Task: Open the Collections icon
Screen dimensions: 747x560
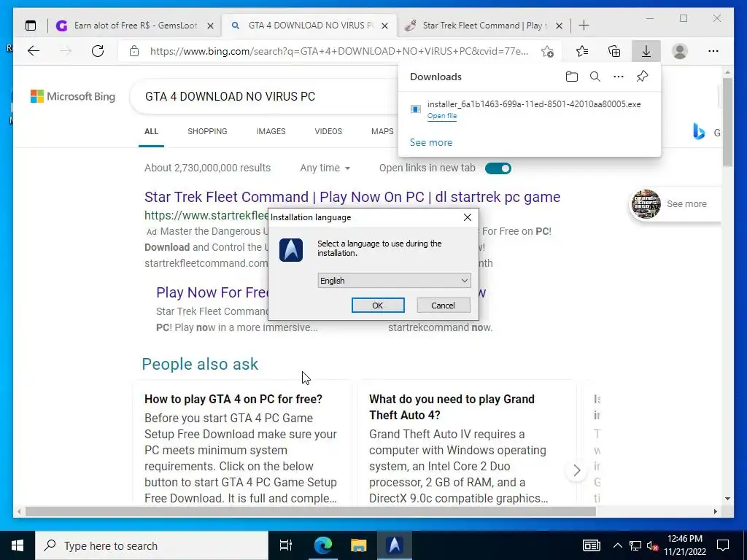Action: point(614,51)
